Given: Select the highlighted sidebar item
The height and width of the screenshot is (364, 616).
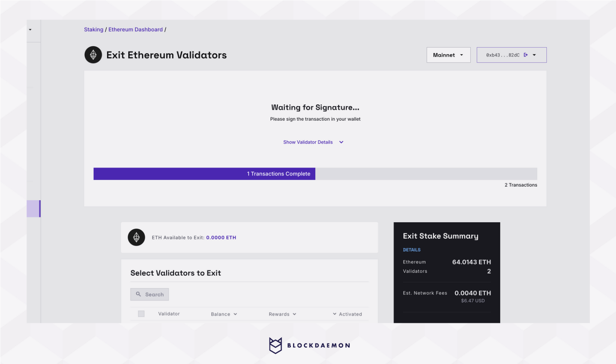Looking at the screenshot, I should [x=33, y=209].
